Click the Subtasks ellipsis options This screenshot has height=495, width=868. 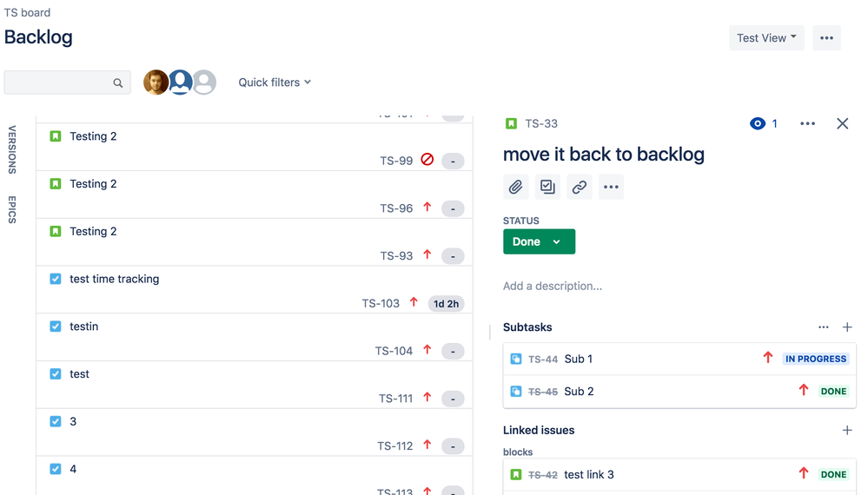point(823,327)
